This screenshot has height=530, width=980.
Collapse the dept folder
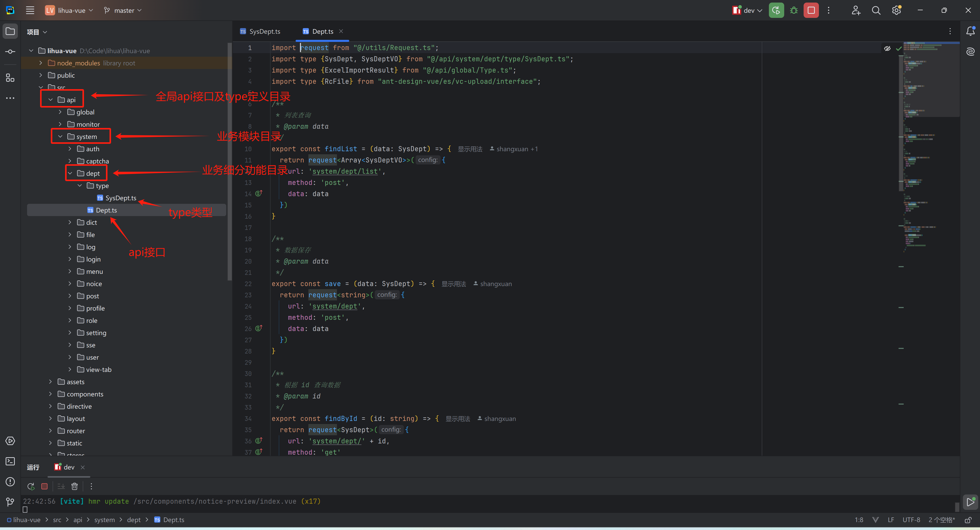pos(70,173)
